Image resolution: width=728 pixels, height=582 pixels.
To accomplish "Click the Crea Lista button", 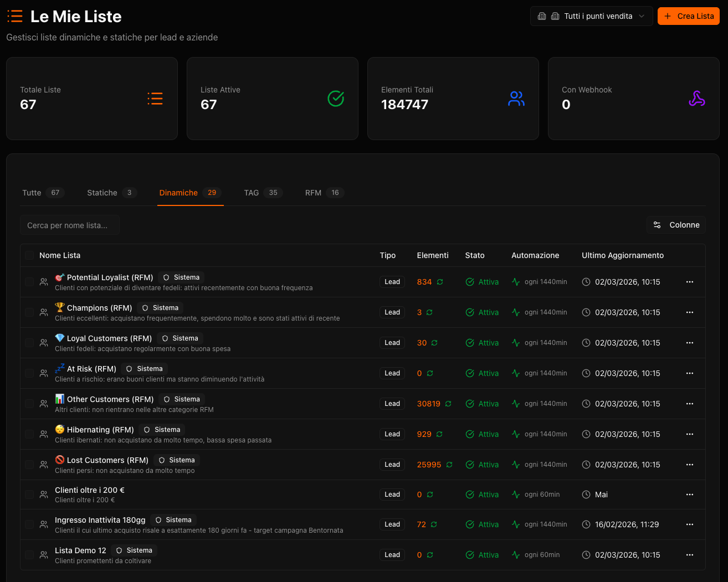I will pyautogui.click(x=688, y=16).
